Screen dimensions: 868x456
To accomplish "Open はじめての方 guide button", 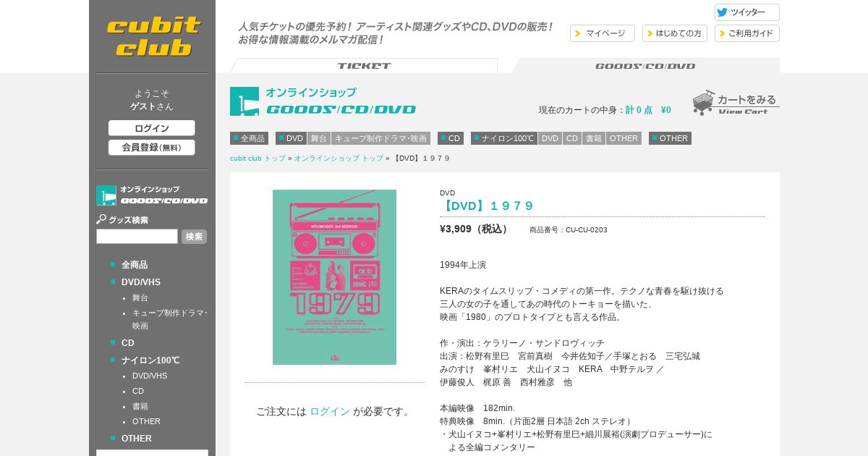I will click(x=675, y=33).
